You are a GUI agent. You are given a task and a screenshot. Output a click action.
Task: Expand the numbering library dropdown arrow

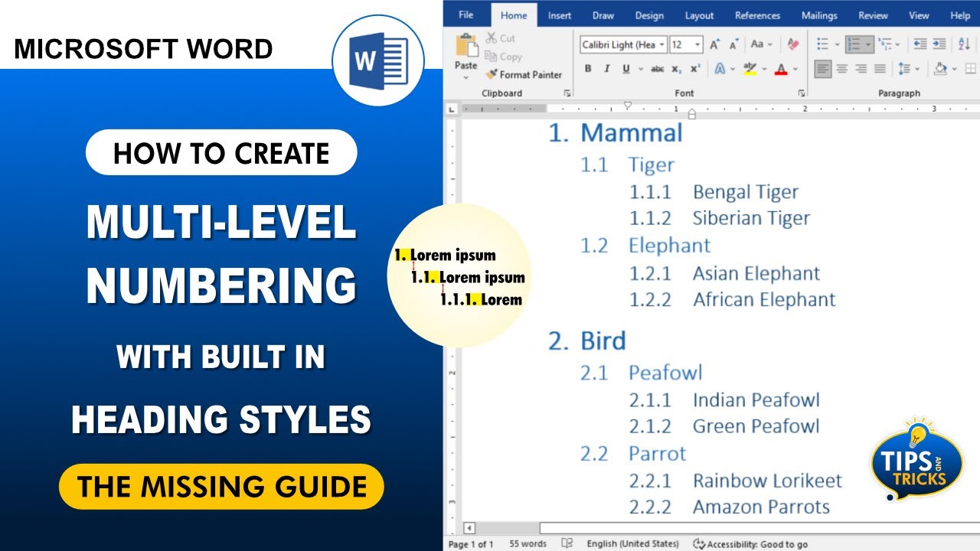coord(868,44)
